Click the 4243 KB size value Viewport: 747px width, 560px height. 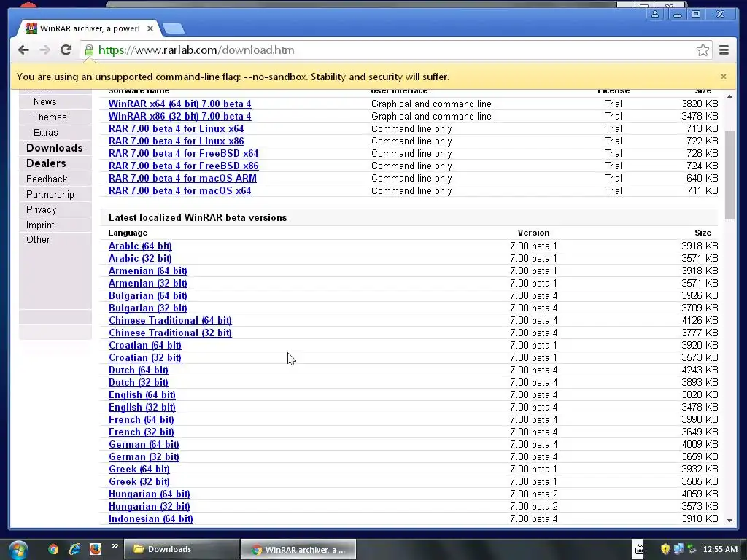[700, 370]
